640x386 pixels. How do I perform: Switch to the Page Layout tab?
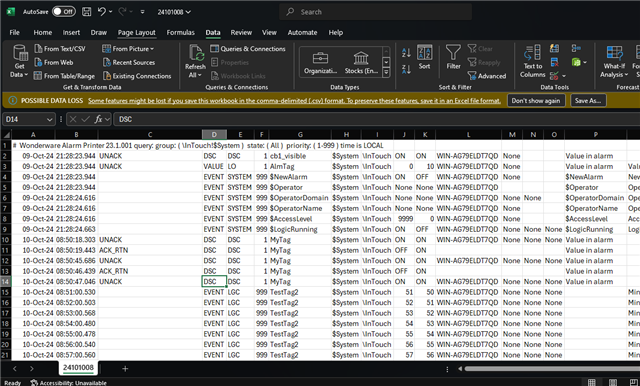(x=137, y=32)
